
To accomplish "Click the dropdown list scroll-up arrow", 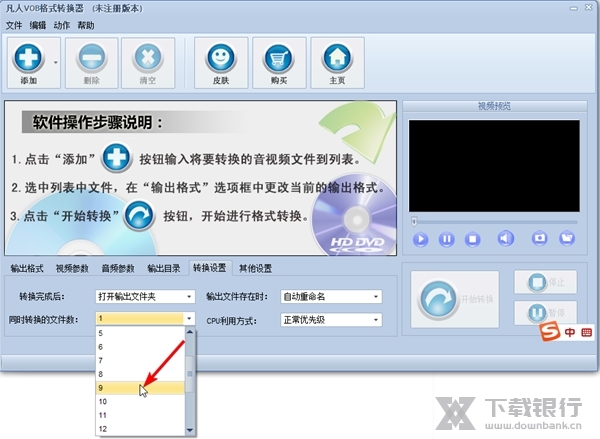I will 190,332.
